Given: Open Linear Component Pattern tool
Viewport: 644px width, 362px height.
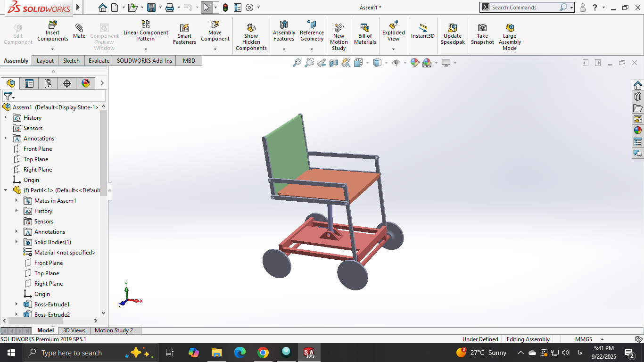Looking at the screenshot, I should tap(146, 31).
